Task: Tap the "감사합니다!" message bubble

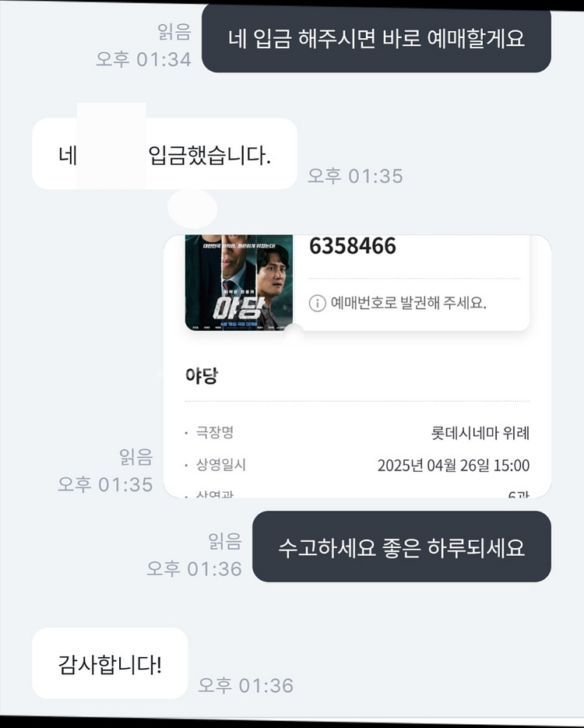Action: click(x=110, y=664)
